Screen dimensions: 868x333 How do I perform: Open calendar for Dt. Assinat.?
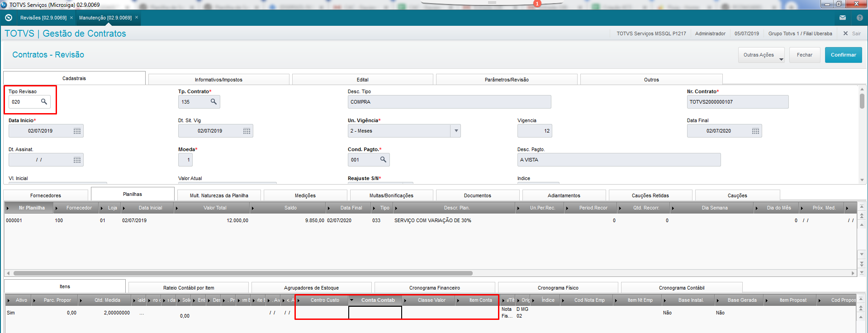pos(77,160)
